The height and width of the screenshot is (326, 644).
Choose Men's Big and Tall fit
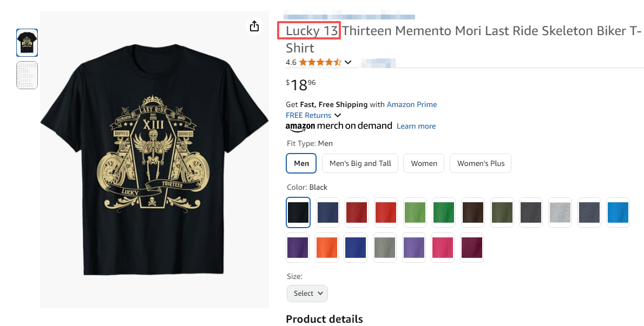click(x=360, y=163)
